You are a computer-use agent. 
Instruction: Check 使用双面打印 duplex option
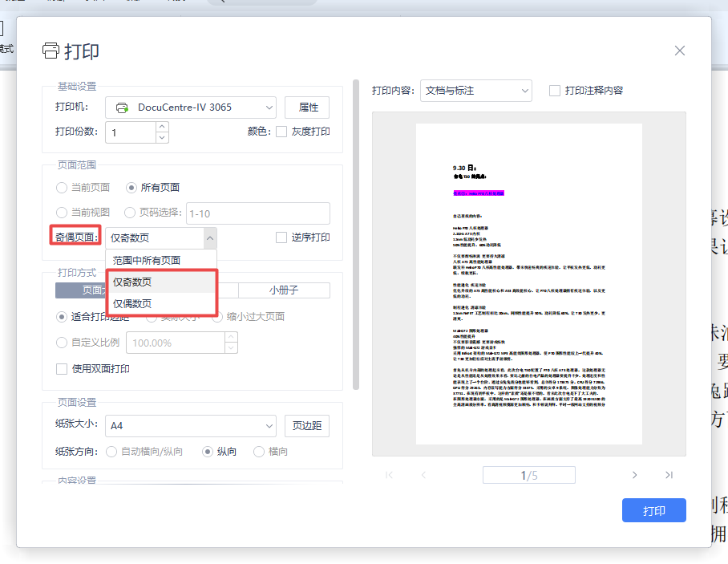62,369
